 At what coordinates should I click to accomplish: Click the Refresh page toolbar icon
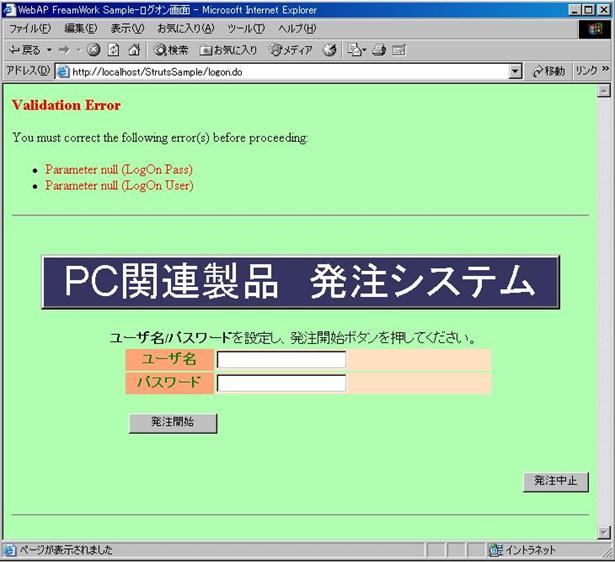point(113,49)
